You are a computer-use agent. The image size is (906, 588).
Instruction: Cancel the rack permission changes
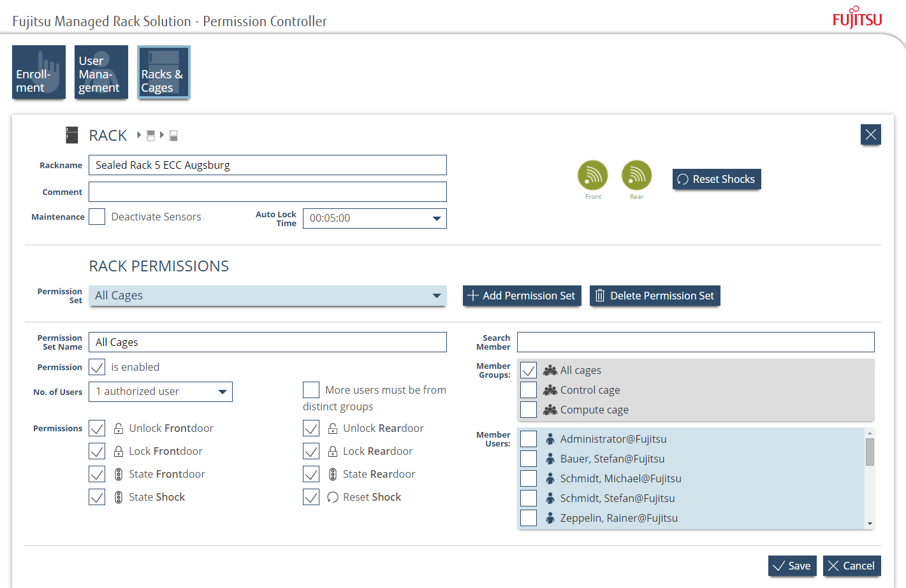point(852,566)
